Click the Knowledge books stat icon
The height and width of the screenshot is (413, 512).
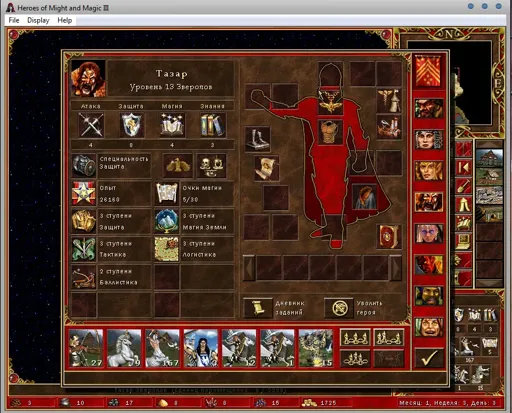[x=213, y=125]
